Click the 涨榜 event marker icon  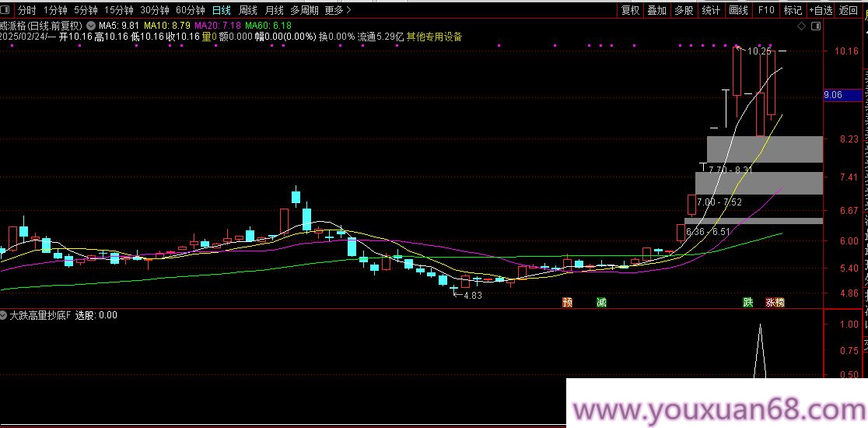coord(775,302)
